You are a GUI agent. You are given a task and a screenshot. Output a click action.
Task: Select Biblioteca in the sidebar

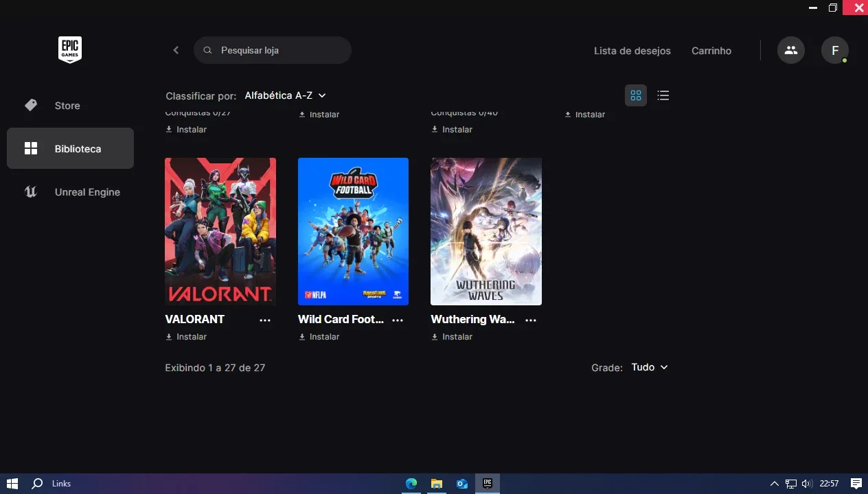(70, 148)
